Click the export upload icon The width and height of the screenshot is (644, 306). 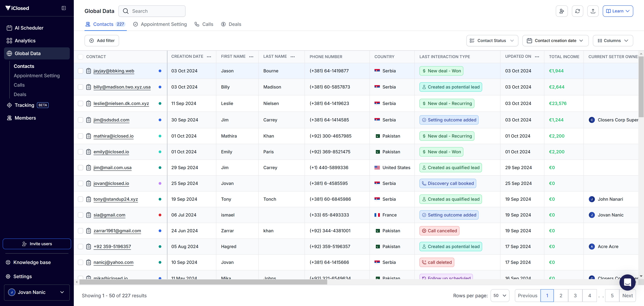click(593, 11)
